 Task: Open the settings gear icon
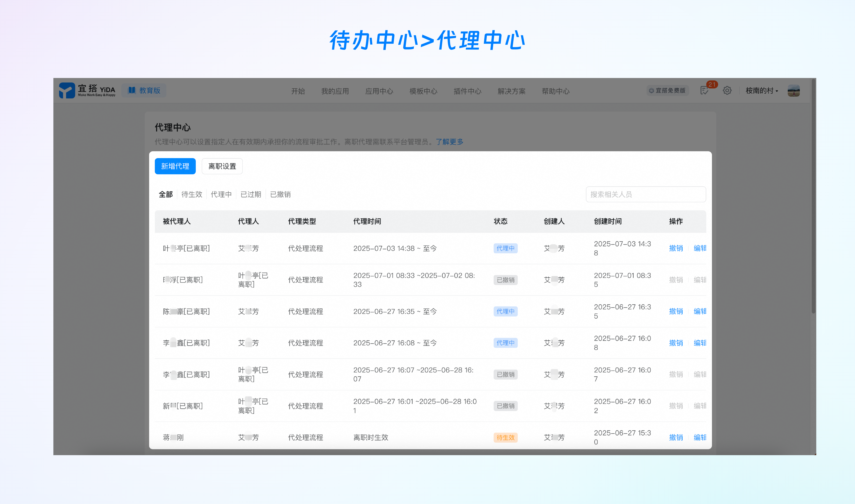727,91
